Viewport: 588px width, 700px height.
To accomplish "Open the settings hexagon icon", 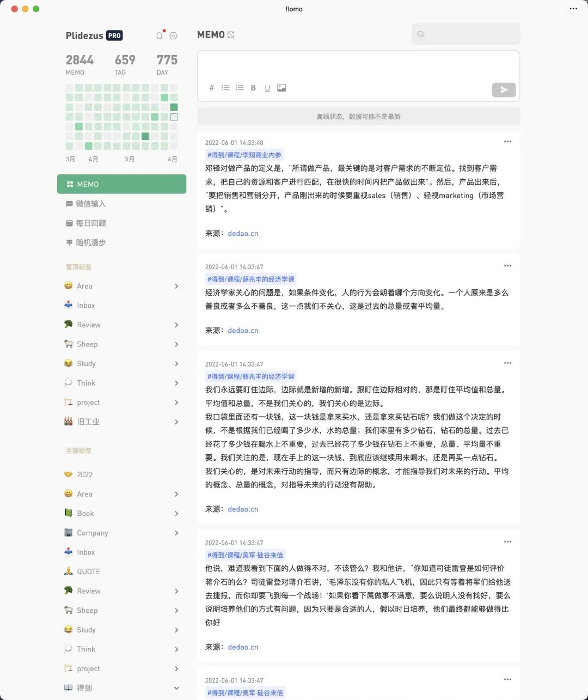I will point(174,36).
